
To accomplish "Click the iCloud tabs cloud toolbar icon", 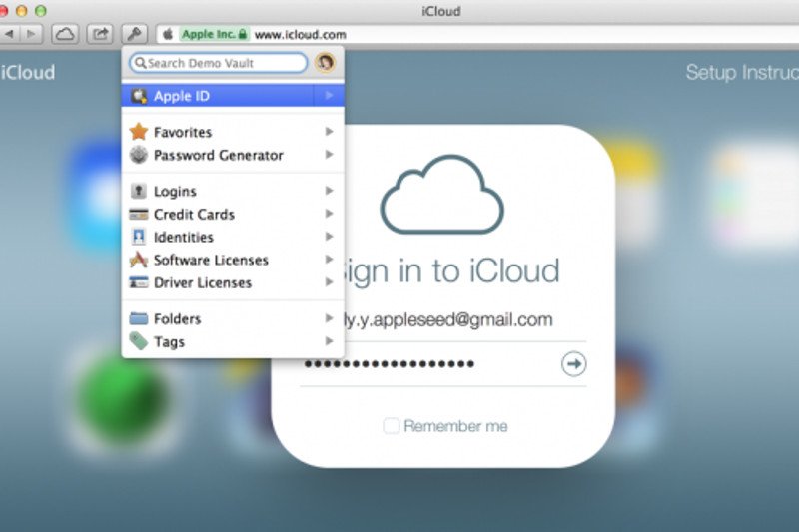I will [65, 34].
